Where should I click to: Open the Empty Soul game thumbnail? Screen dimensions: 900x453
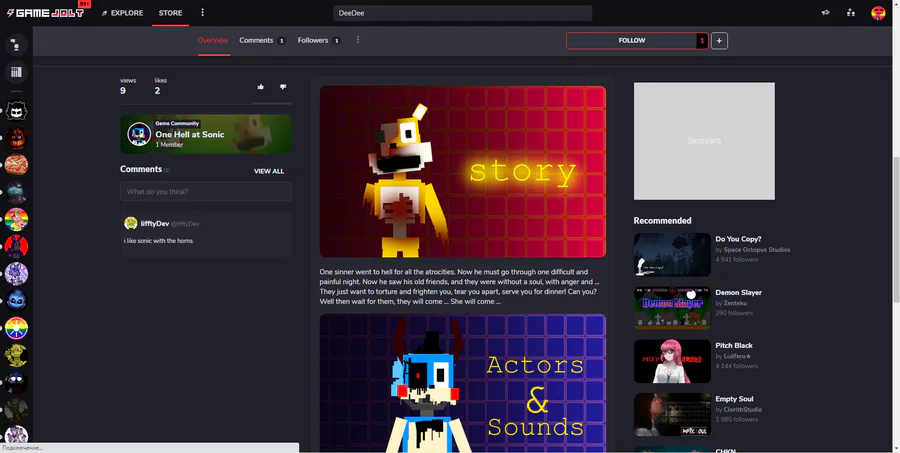[672, 415]
